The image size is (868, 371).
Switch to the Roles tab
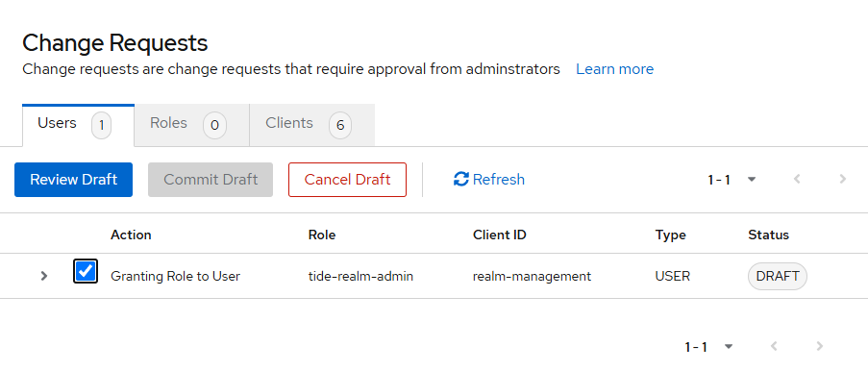click(x=191, y=125)
